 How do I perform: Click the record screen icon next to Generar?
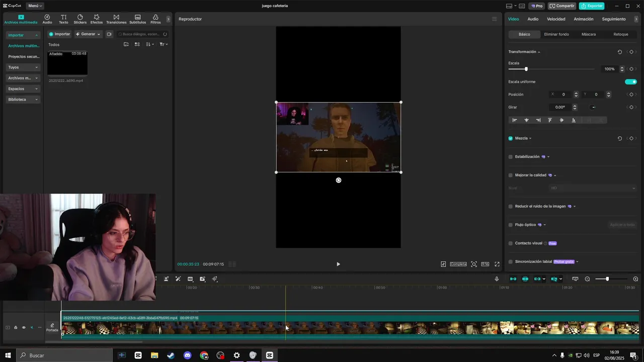[109, 34]
